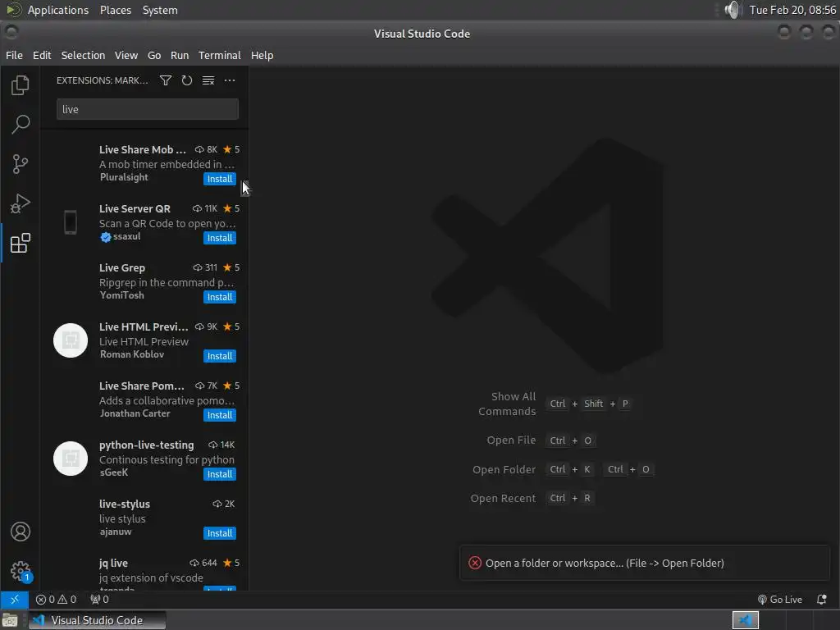Refresh the extensions list
This screenshot has height=630, width=840.
tap(186, 80)
